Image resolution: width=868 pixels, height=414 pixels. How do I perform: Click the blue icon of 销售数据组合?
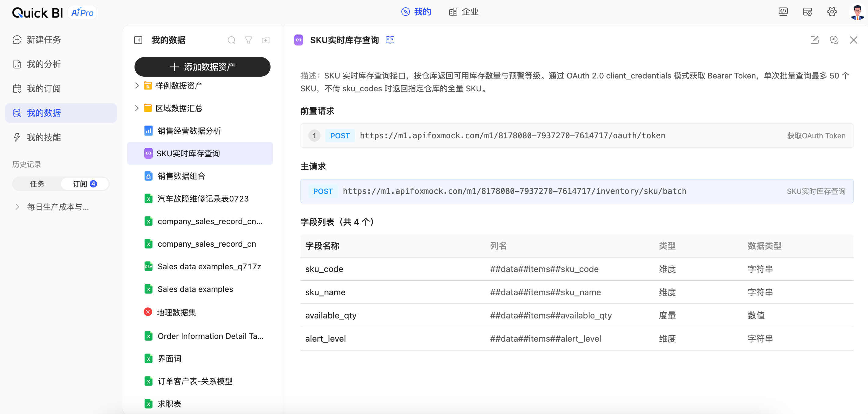click(x=148, y=176)
